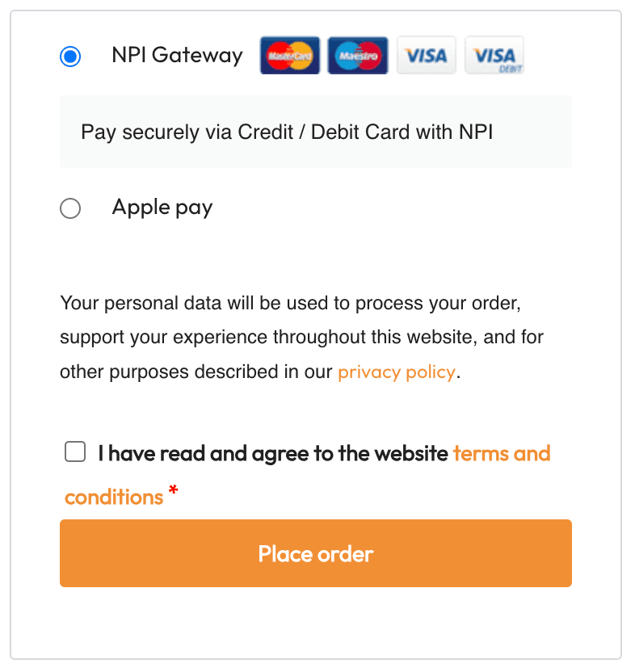
Task: Click the plain Visa card logo
Action: tap(426, 56)
